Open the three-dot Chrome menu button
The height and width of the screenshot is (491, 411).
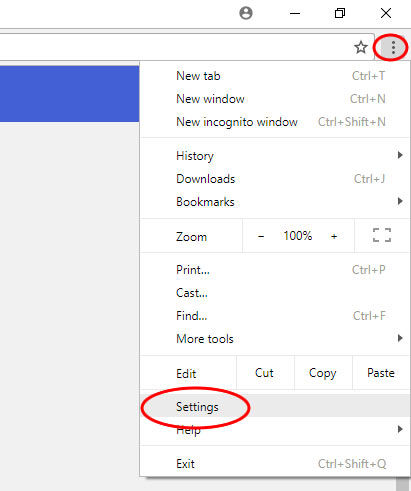pos(393,48)
